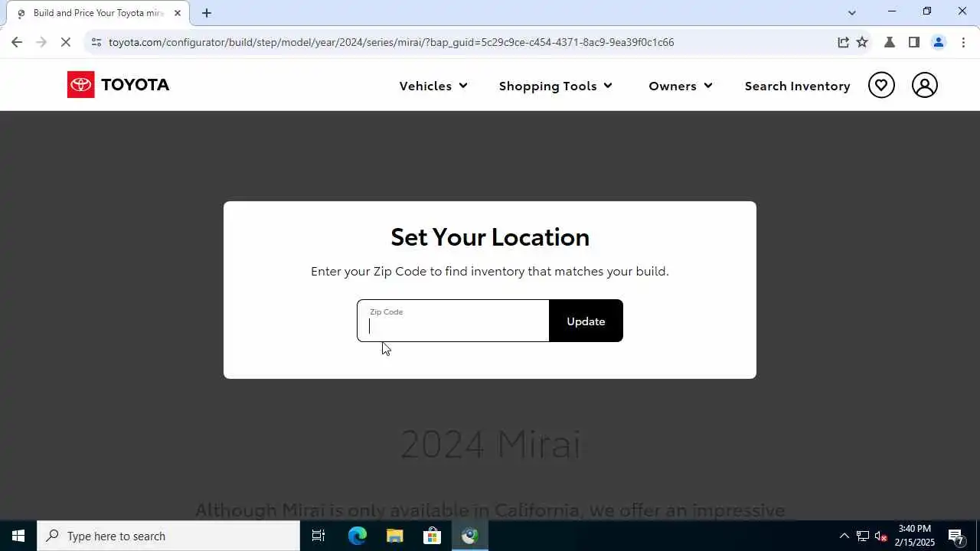The image size is (980, 551).
Task: Open the muted volume tray icon
Action: pos(881,536)
